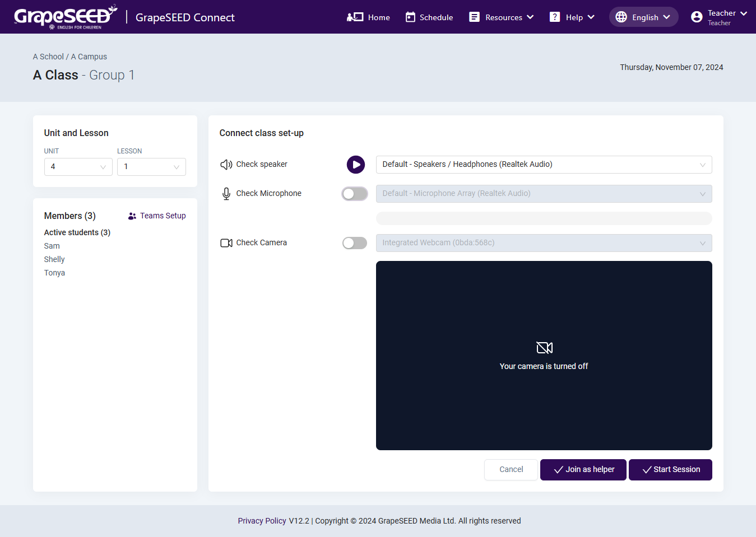The width and height of the screenshot is (756, 537).
Task: Expand the Help menu chevron
Action: [x=591, y=17]
